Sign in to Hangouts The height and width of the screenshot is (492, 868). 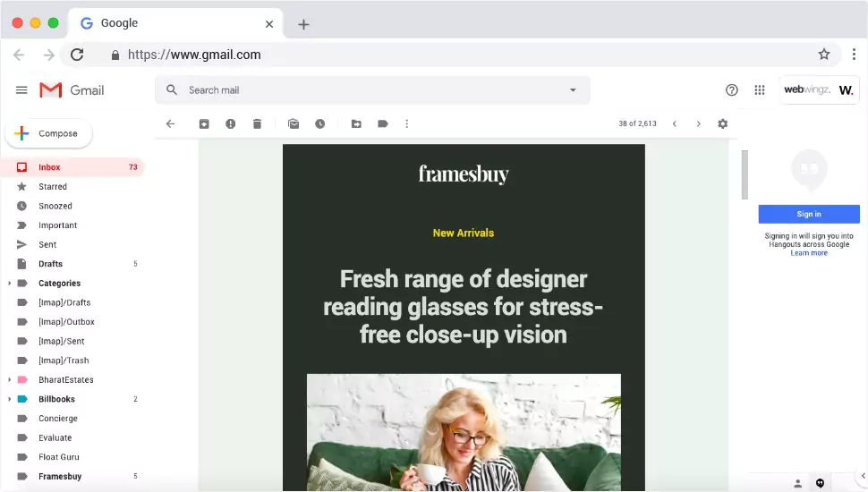pos(809,214)
